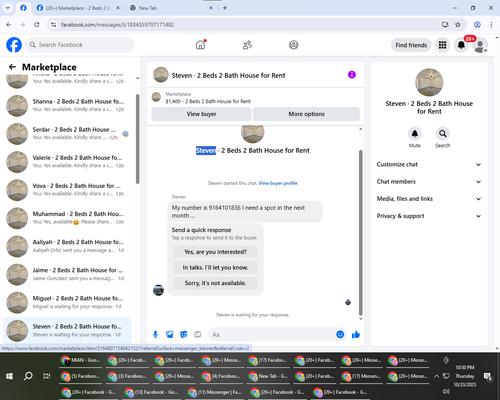Click More options button
500x400 pixels.
[x=306, y=114]
